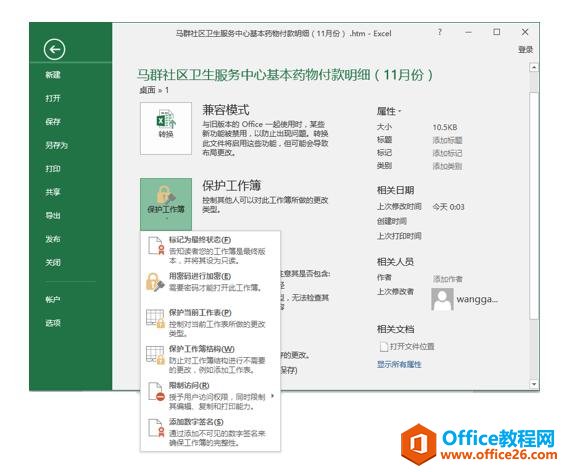Click 添加作者 (Add author) field
The image size is (564, 472).
pyautogui.click(x=448, y=279)
